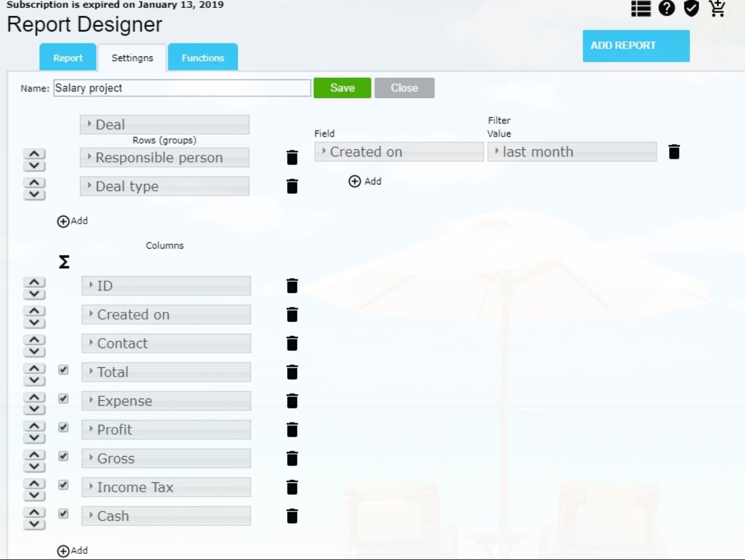The width and height of the screenshot is (745, 560).
Task: Click the list view icon in header
Action: 641,8
